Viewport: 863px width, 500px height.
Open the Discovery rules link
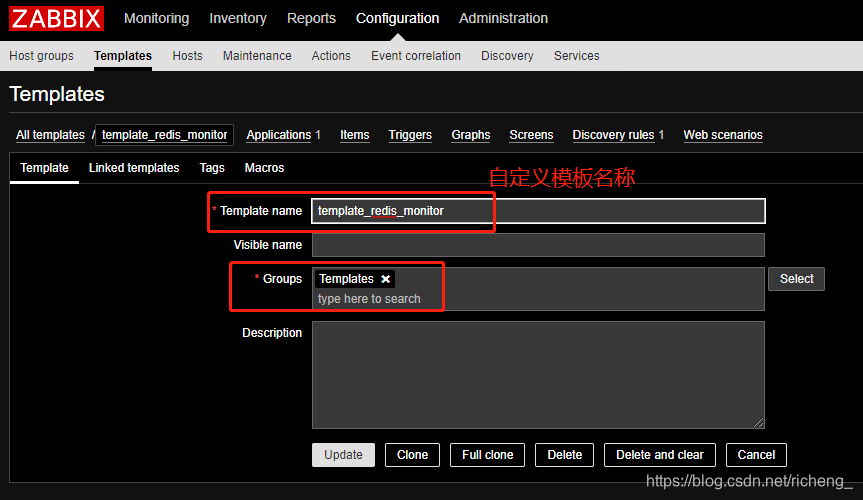click(x=613, y=135)
